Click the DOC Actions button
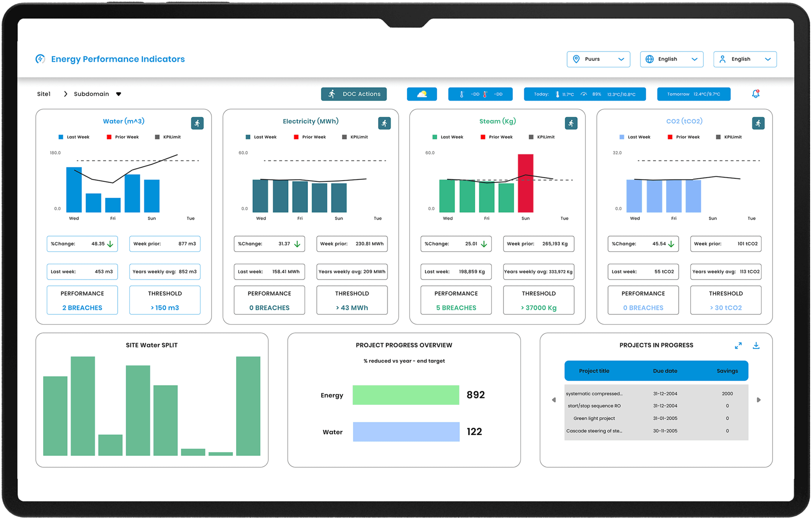The height and width of the screenshot is (519, 812). click(354, 94)
